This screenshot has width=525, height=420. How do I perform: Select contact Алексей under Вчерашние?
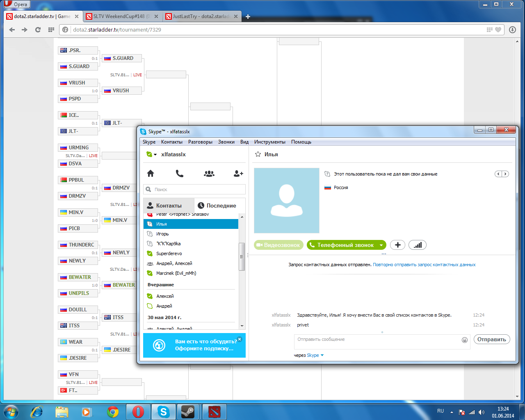[191, 296]
